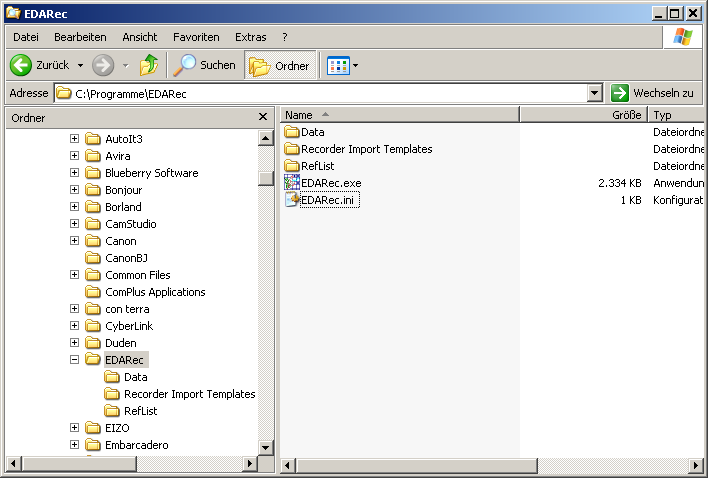Open the Datei menu
Image resolution: width=708 pixels, height=478 pixels.
pyautogui.click(x=26, y=37)
